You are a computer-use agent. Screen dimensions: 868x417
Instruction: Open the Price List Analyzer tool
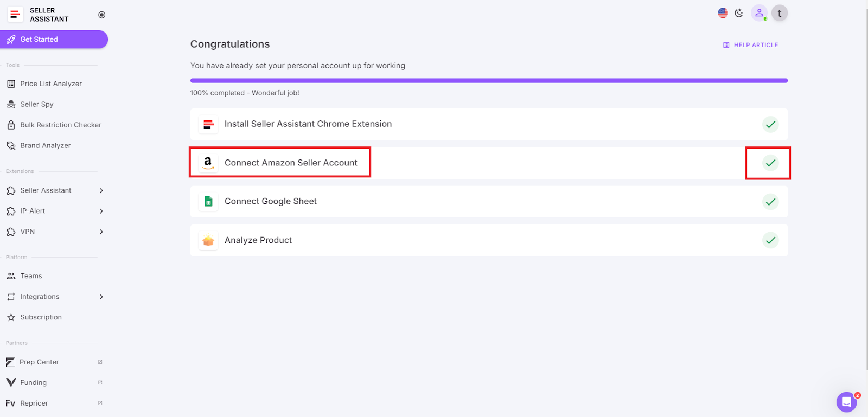[51, 84]
